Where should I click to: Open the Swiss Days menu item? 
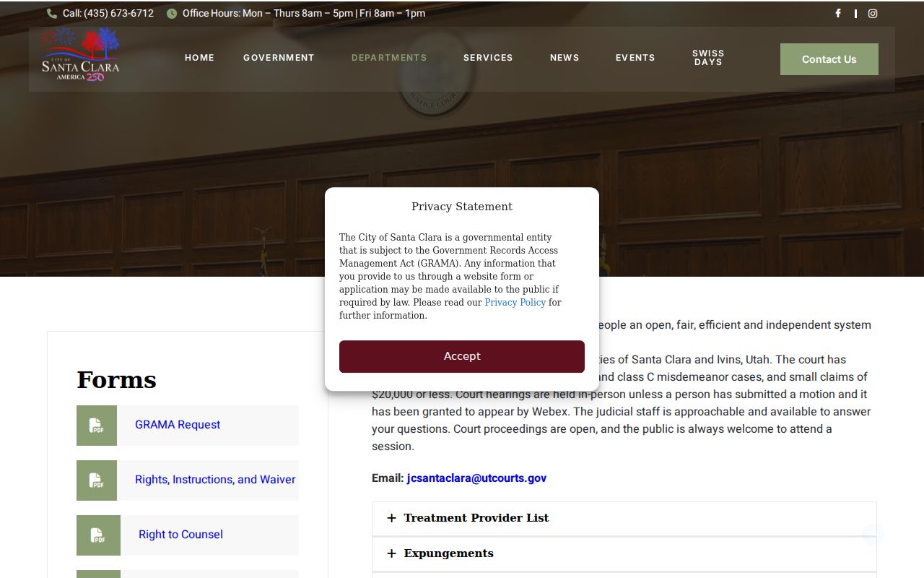click(x=708, y=58)
